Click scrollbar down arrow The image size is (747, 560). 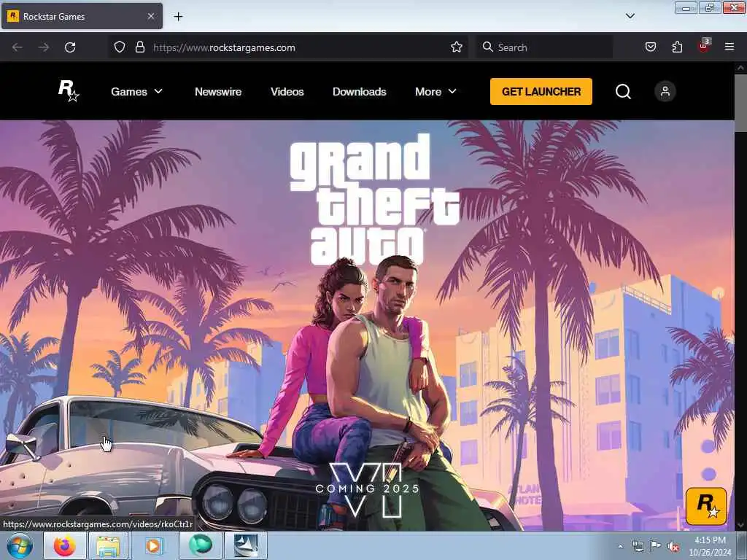(740, 525)
